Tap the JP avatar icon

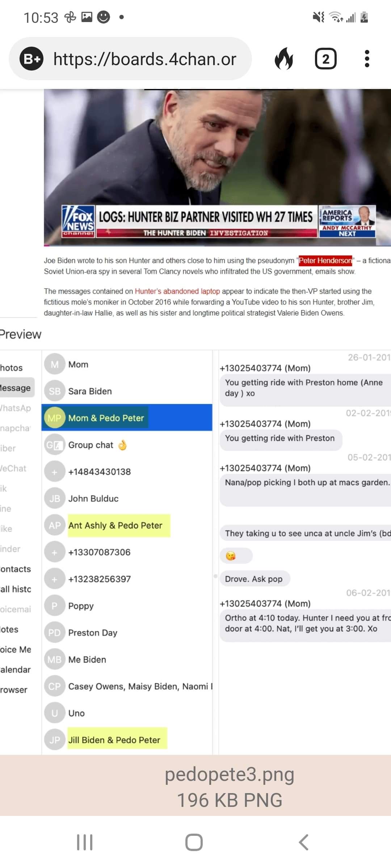pos(55,740)
